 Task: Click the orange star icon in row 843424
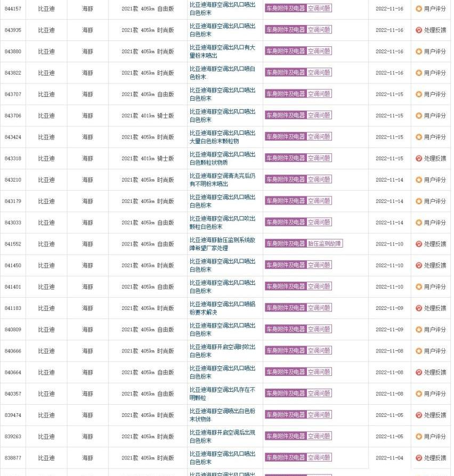pos(419,137)
